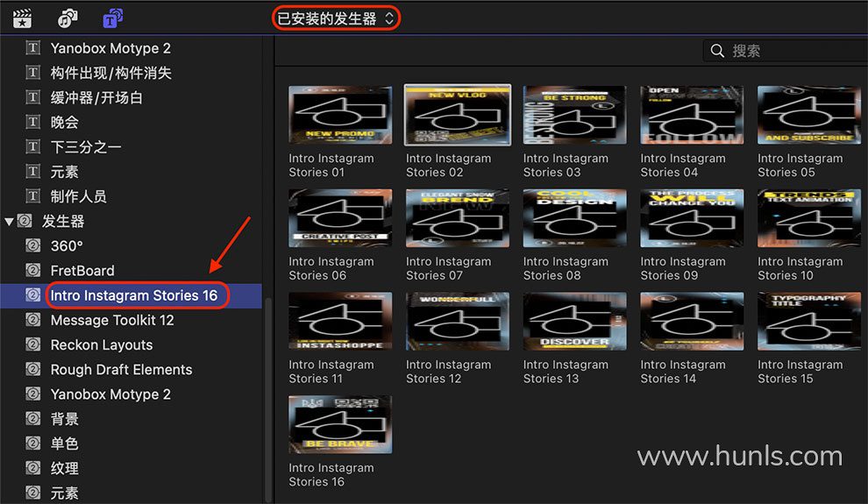Click the 搜索 search field
Screen dimensions: 868x504
click(x=786, y=51)
